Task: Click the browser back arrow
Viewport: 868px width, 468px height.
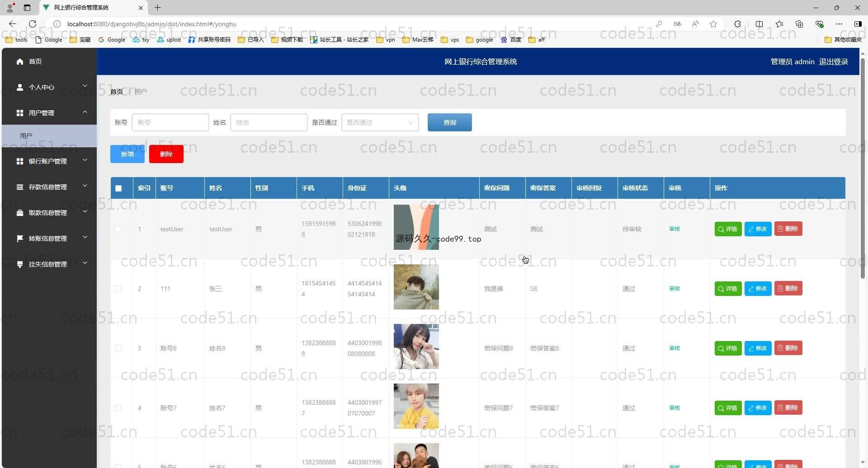Action: tap(13, 24)
